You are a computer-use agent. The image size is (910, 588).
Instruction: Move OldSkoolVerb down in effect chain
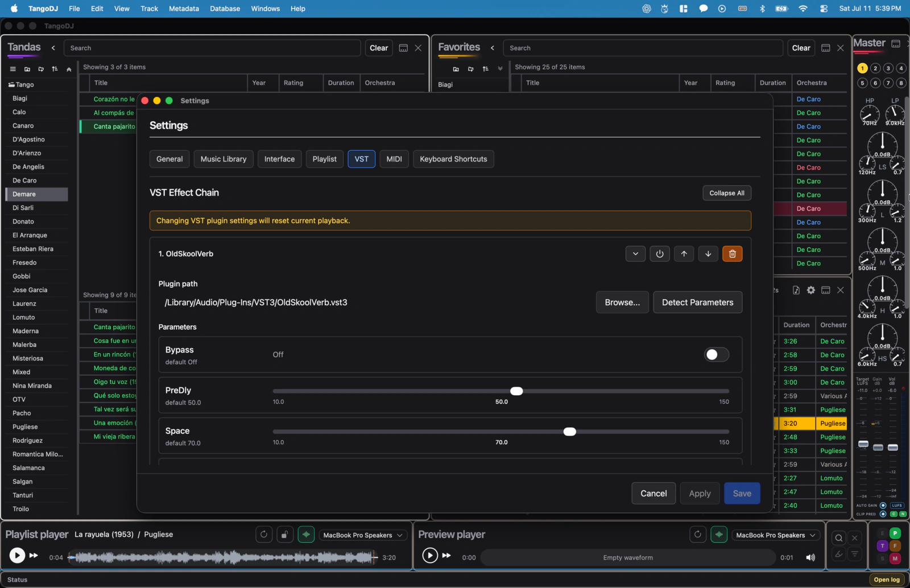pyautogui.click(x=708, y=254)
